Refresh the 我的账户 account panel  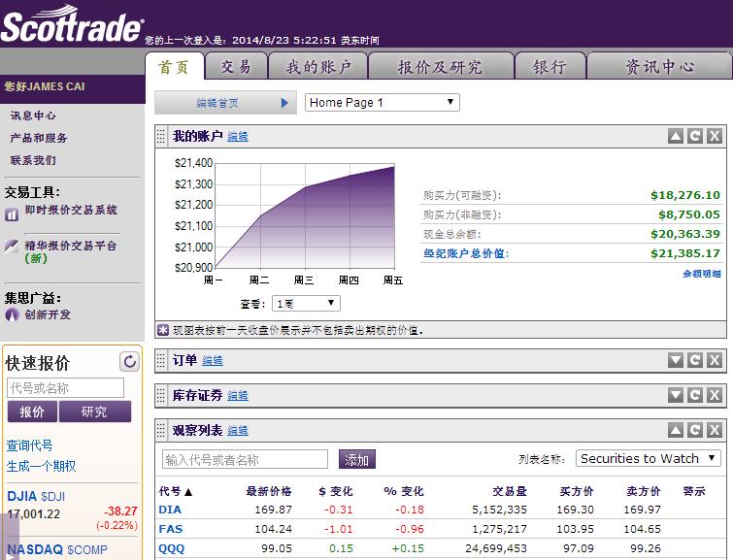pyautogui.click(x=695, y=136)
